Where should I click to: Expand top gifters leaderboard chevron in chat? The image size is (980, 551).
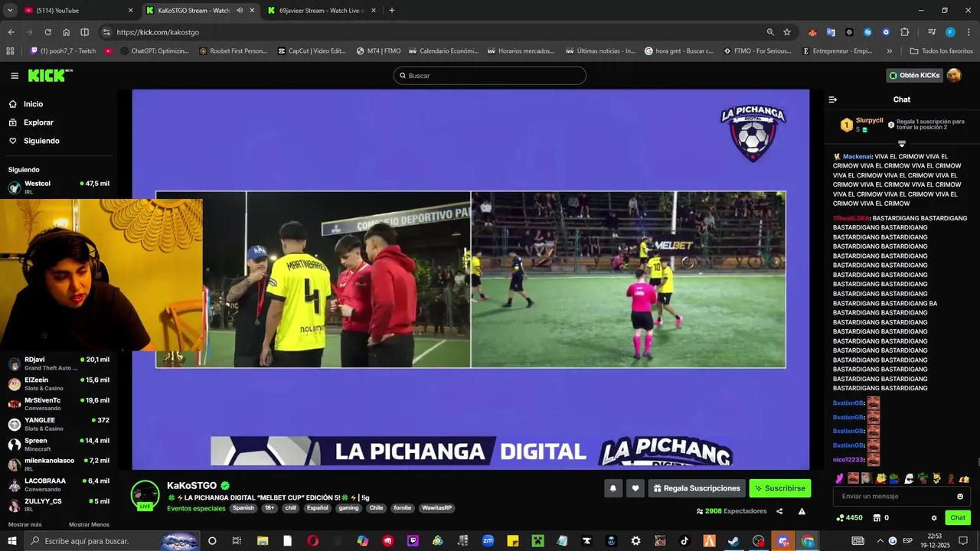(x=902, y=144)
